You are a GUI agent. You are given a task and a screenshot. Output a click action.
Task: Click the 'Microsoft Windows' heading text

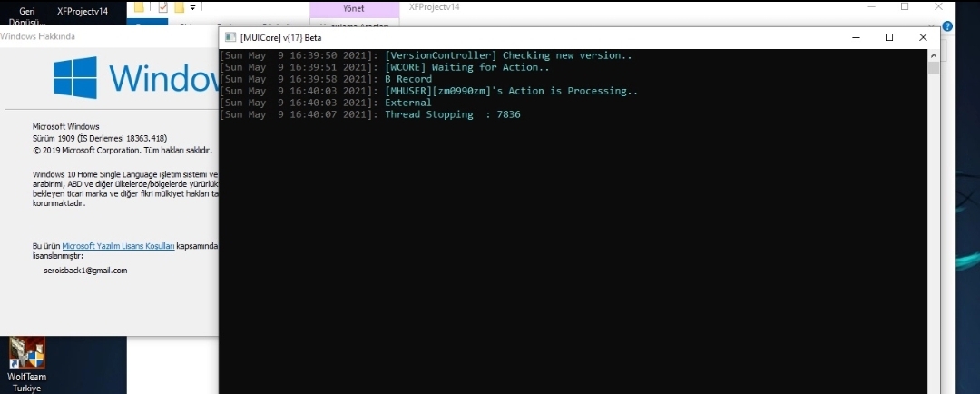[65, 126]
